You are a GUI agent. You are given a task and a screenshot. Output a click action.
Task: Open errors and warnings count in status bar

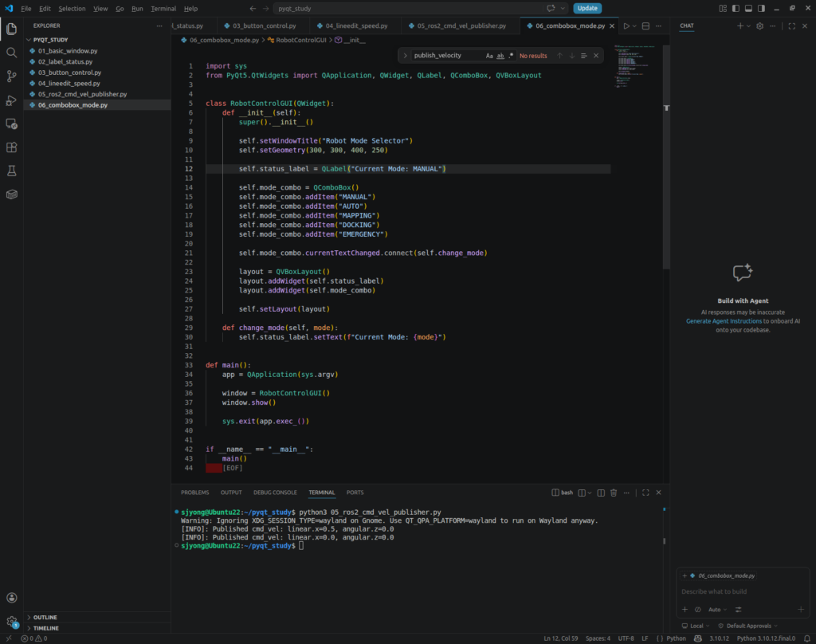(x=34, y=638)
